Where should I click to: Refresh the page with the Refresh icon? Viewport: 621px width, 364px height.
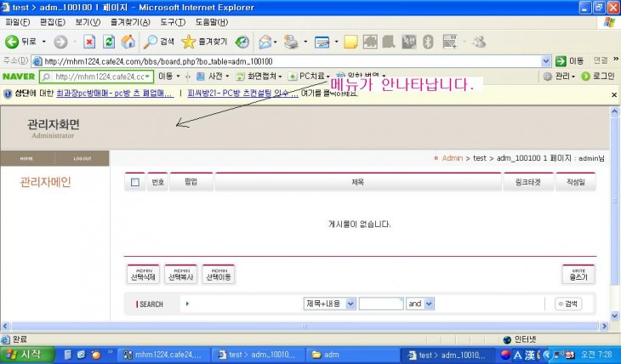click(108, 41)
